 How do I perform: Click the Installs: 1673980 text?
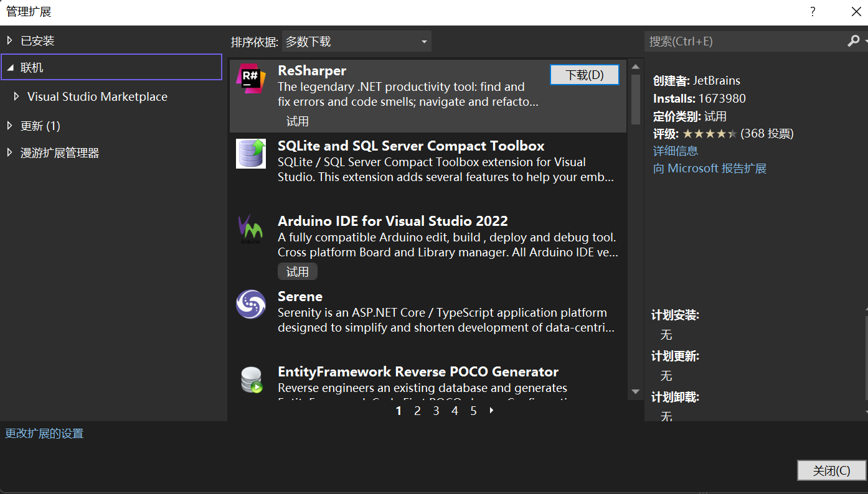click(x=699, y=98)
